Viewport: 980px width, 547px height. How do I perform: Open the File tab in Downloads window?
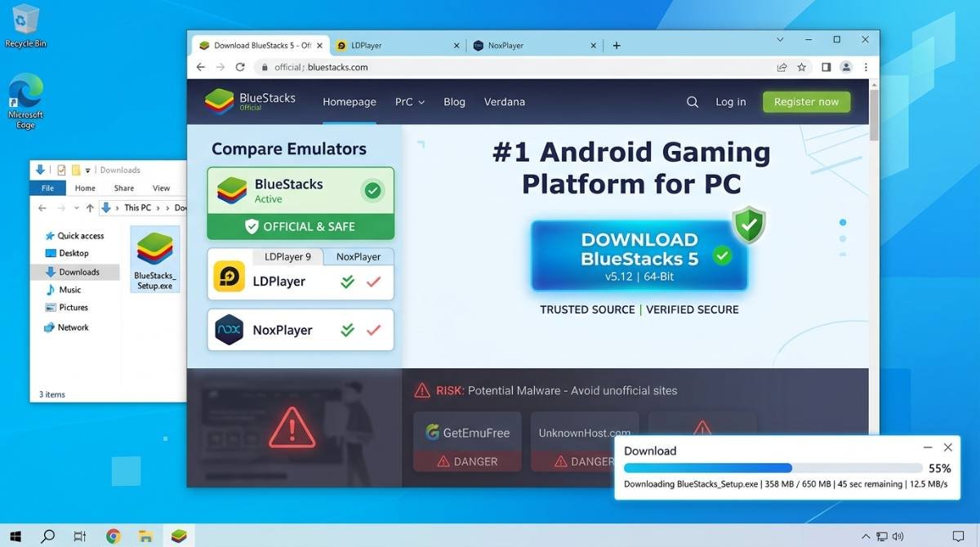[48, 188]
